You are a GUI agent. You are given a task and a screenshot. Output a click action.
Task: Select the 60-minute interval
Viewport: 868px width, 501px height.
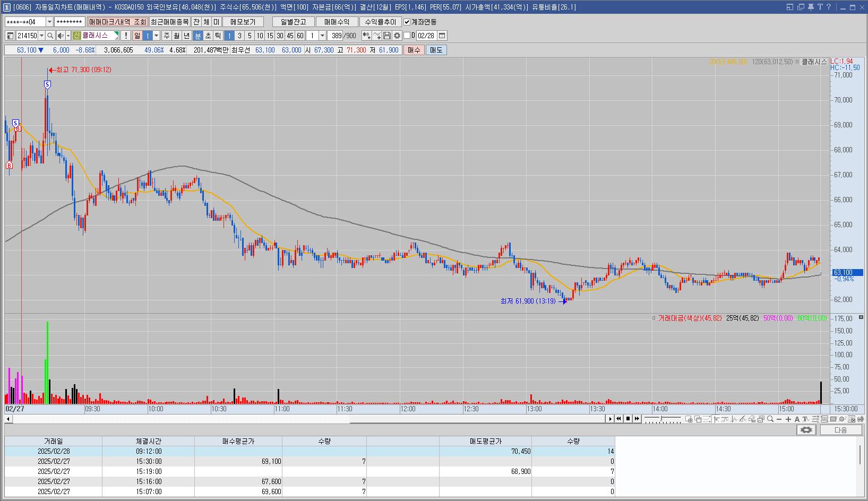pyautogui.click(x=300, y=36)
